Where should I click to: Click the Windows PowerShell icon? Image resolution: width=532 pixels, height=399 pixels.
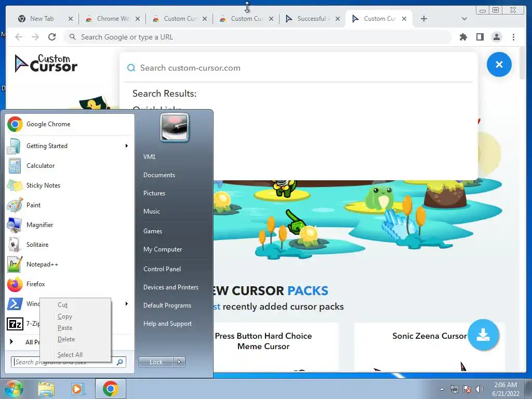click(15, 303)
